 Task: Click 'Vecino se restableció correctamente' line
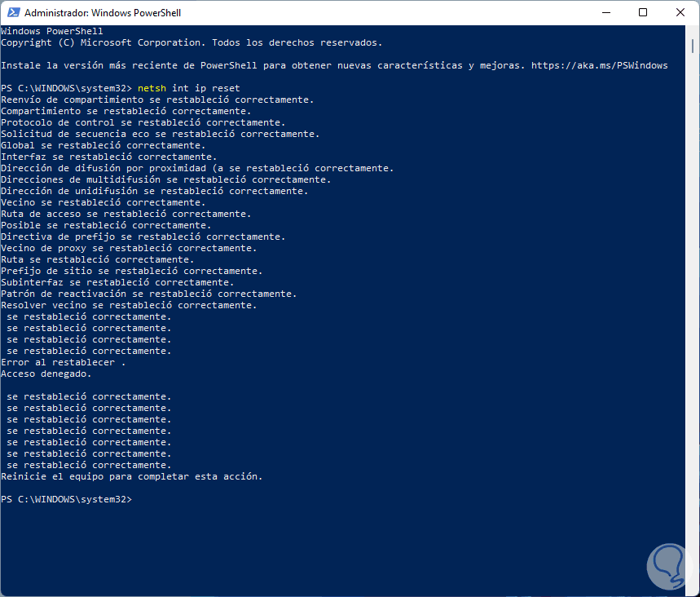coord(103,202)
